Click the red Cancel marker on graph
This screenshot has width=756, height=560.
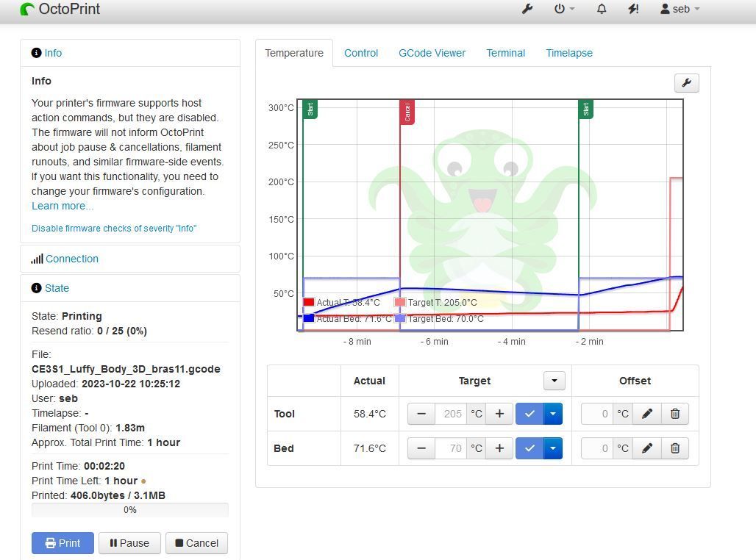click(407, 112)
